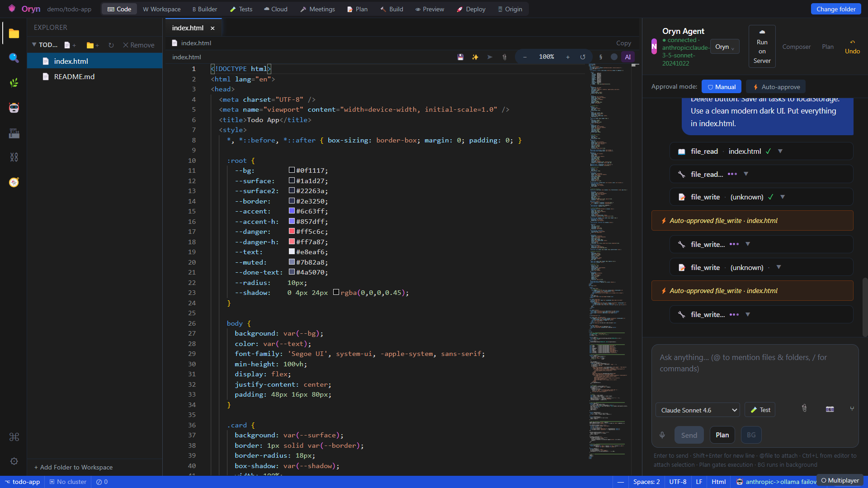Open the Claude Sonnet 4.6 model dropdown
Image resolution: width=868 pixels, height=488 pixels.
point(698,410)
